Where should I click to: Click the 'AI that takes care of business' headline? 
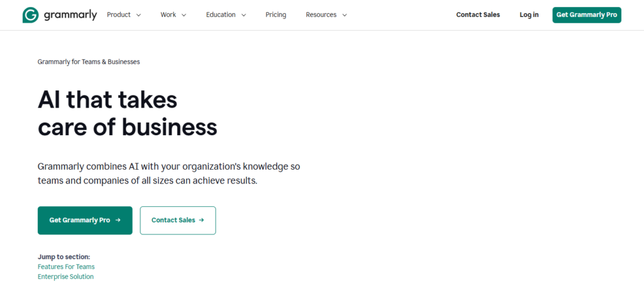pyautogui.click(x=127, y=113)
